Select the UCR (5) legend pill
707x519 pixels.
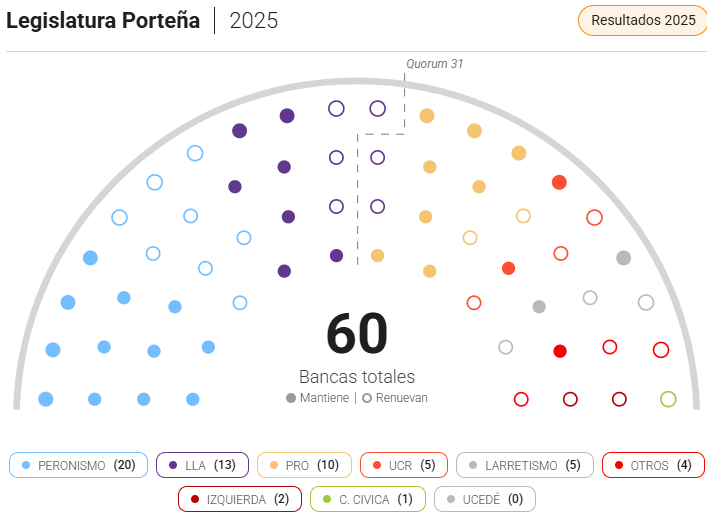404,465
